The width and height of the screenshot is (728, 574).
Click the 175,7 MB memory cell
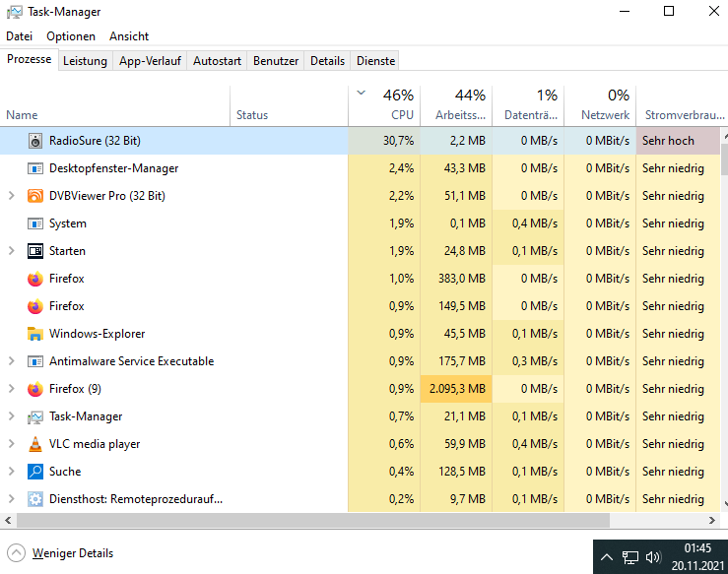click(x=456, y=361)
